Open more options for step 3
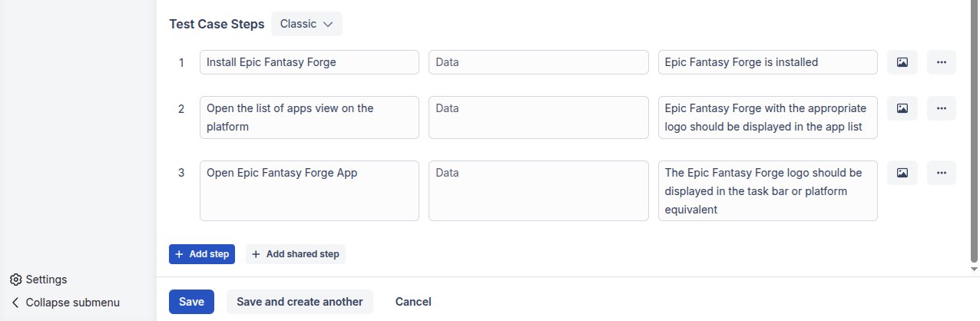980x321 pixels. 942,173
